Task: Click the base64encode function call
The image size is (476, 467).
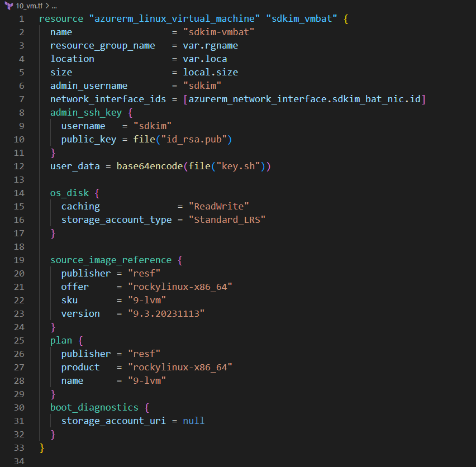Action: [x=150, y=166]
